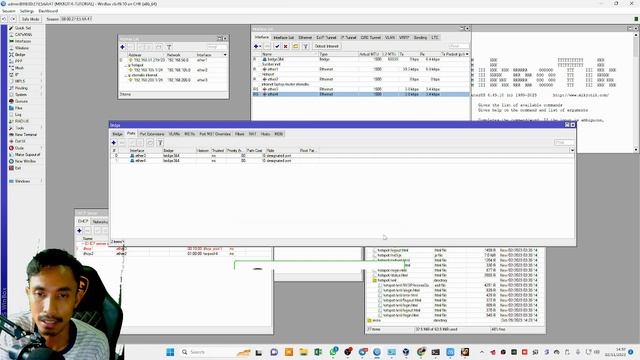Click the filter funnel in Address List window

(x=169, y=47)
